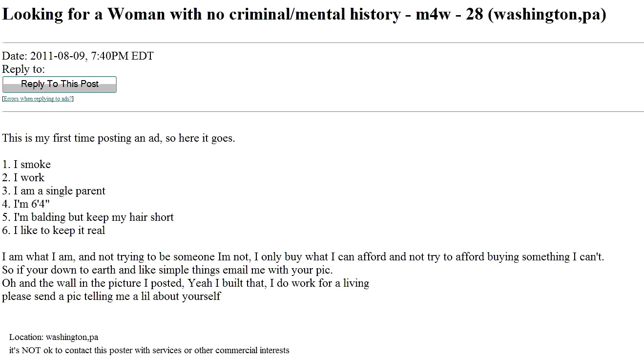Click list item about balding hair
The image size is (644, 360).
(88, 217)
